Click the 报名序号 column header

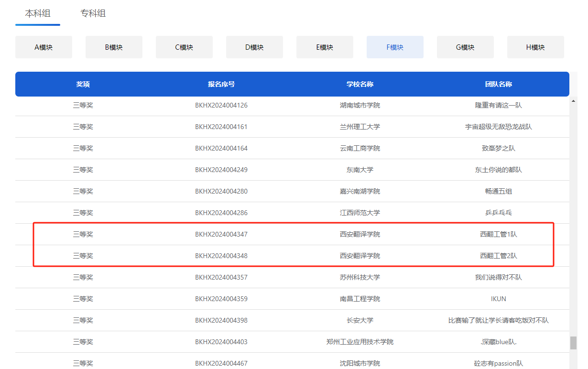[x=221, y=84]
